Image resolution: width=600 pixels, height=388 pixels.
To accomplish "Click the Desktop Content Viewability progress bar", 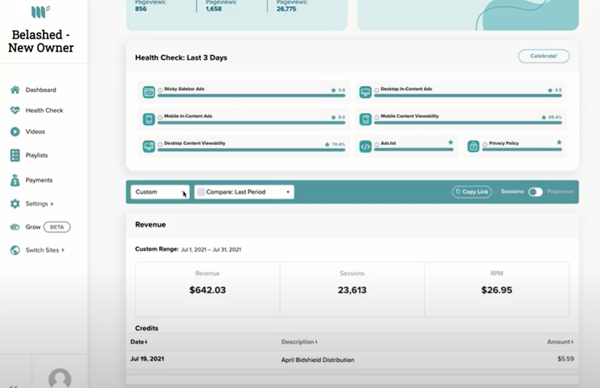I will 251,150.
